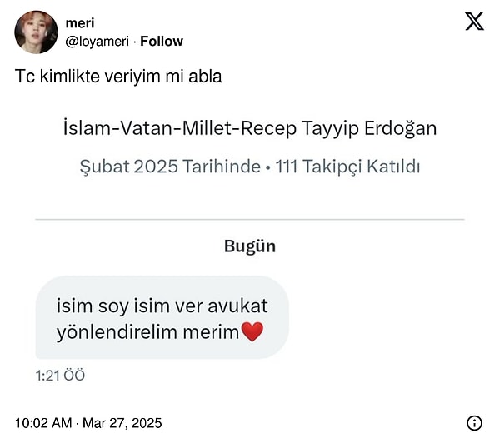Click the 10:02 AM time text
This screenshot has height=448, width=500.
pyautogui.click(x=43, y=423)
